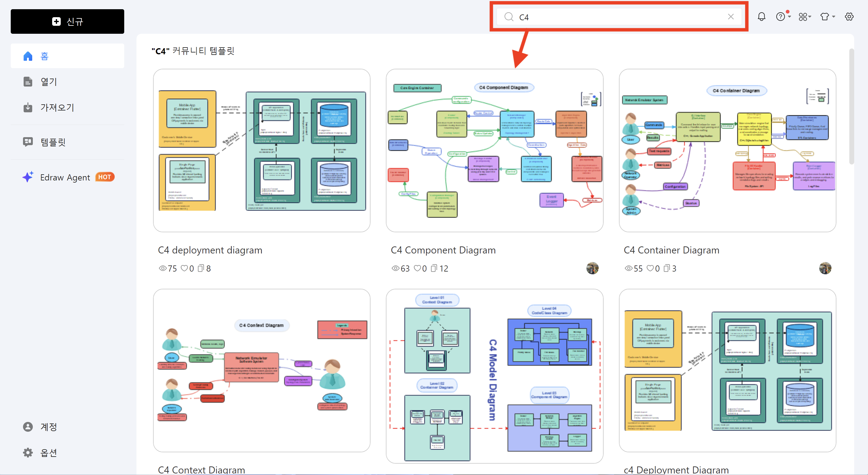Click the search magnifier icon

coord(509,17)
